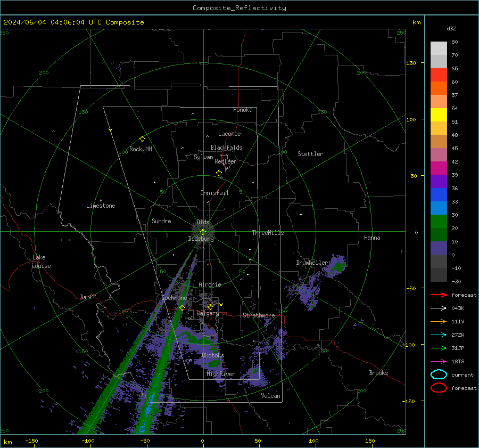Click the white 04DK arrow icon
This screenshot has height=448, width=479.
439,308
